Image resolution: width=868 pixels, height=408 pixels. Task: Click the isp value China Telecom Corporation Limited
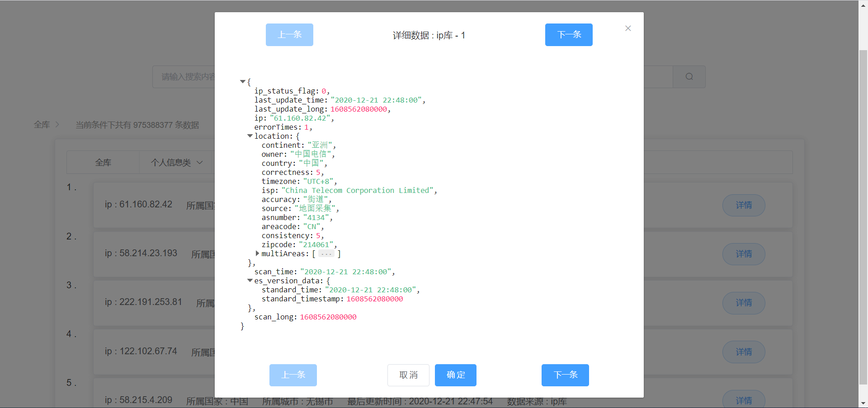(358, 191)
